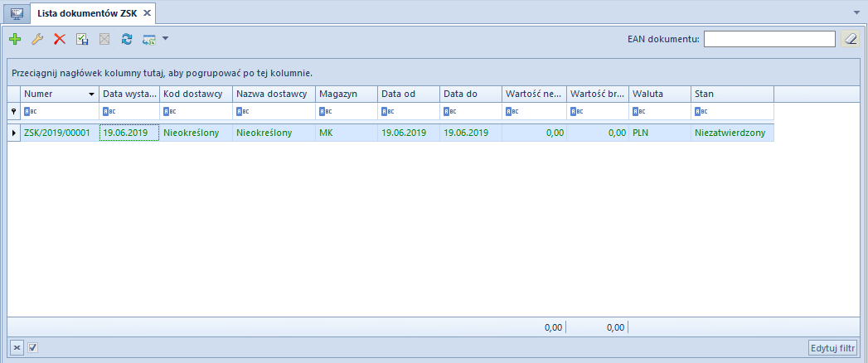Click the row indicator arrow of ZSK/2019/00001
This screenshot has height=363, width=868.
14,133
